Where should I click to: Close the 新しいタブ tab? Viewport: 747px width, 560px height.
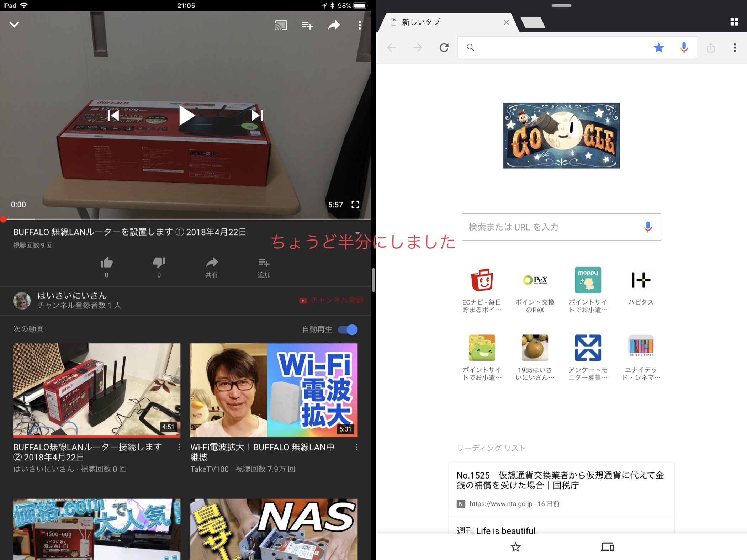506,22
